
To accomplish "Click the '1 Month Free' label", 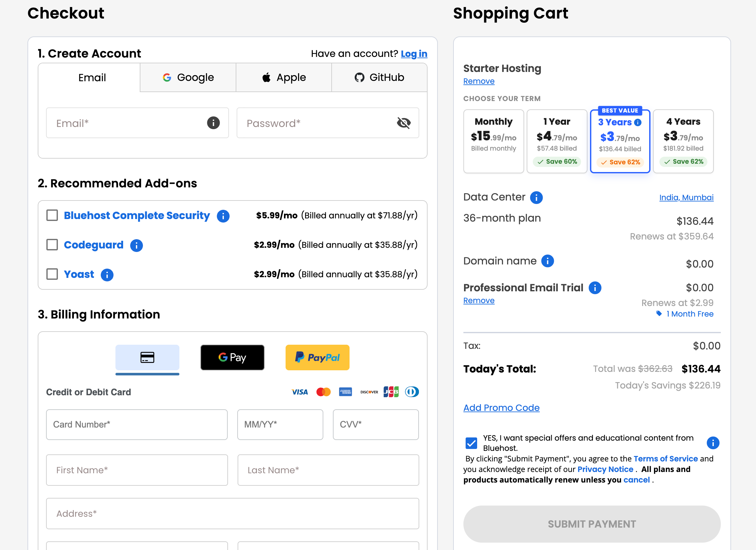I will [x=690, y=314].
